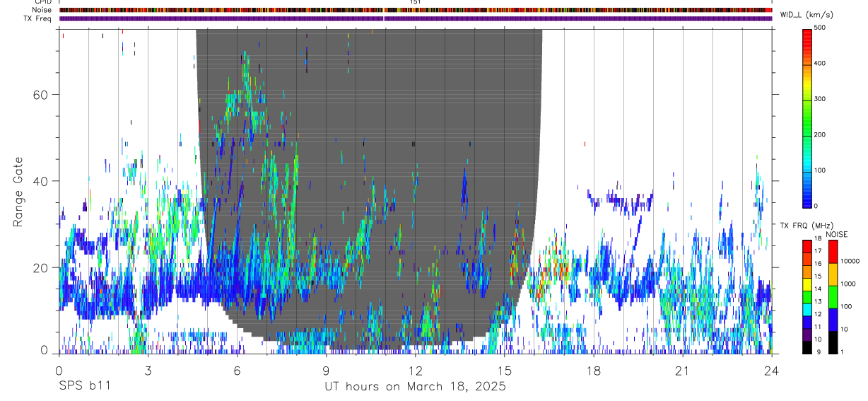Click 'UT hours on March 18, 2025' axis title
Viewport: 868px width, 401px height.
point(415,387)
